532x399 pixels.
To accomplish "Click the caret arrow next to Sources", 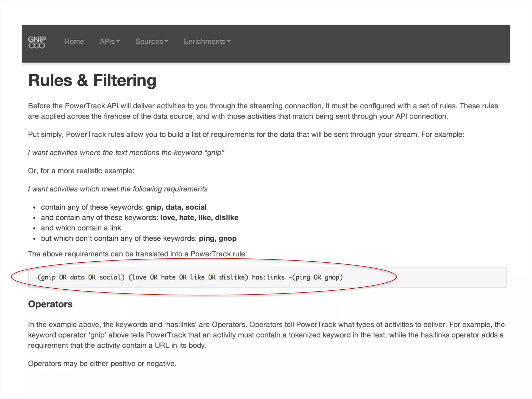I will tap(166, 42).
